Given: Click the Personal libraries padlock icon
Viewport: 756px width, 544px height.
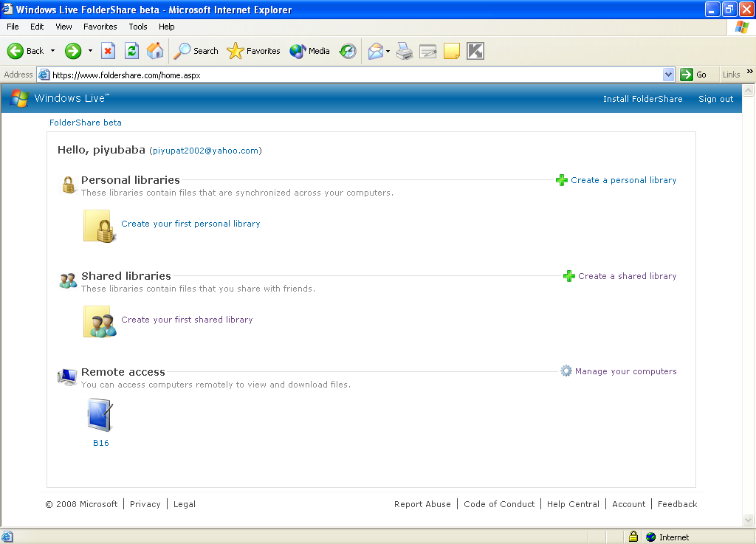Looking at the screenshot, I should [69, 185].
